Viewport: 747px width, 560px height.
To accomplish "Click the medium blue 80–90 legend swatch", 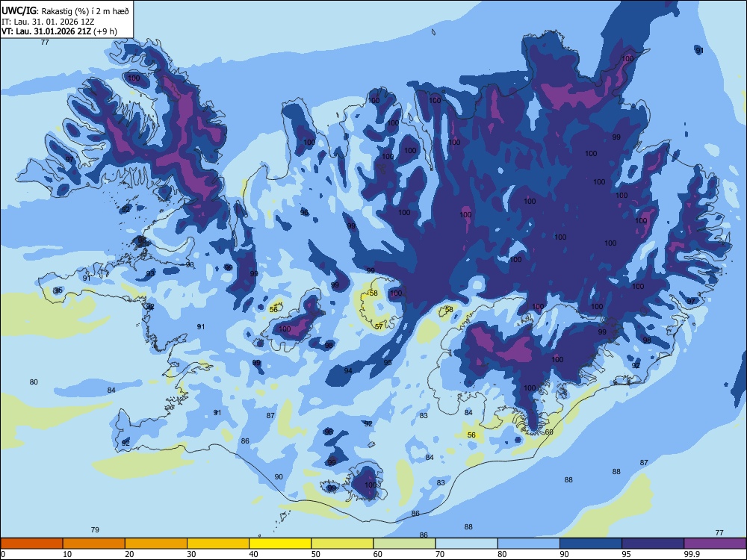I will click(529, 544).
